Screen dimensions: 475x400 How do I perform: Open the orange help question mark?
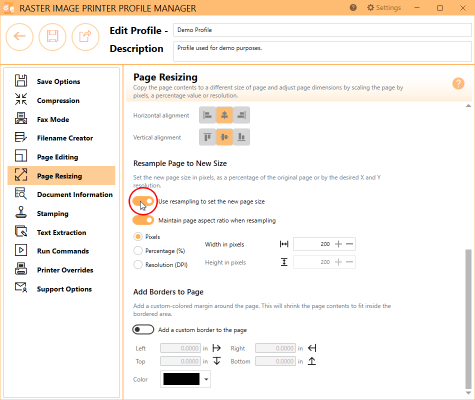[458, 83]
